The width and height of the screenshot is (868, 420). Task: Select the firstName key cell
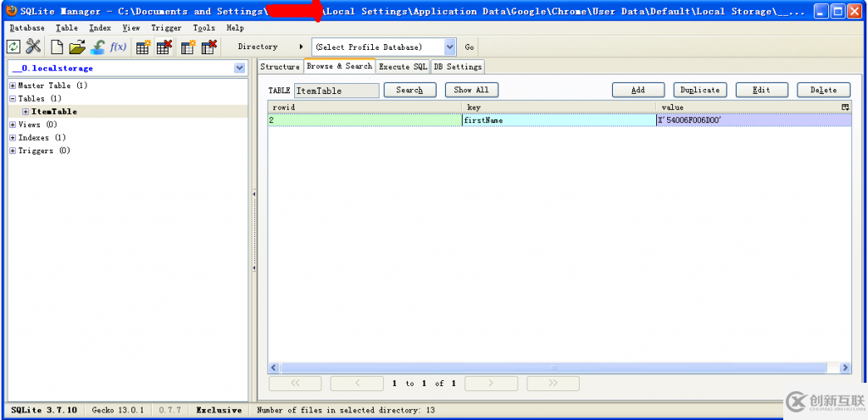pos(559,120)
